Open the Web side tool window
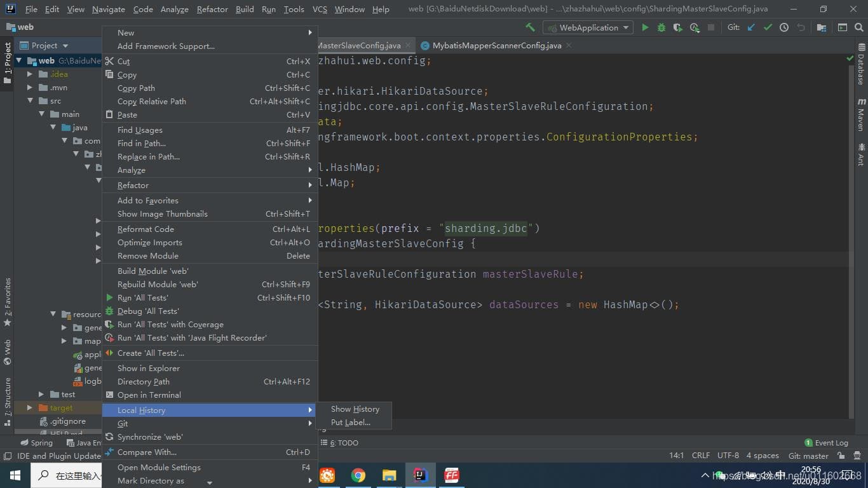868x488 pixels. pos(8,352)
